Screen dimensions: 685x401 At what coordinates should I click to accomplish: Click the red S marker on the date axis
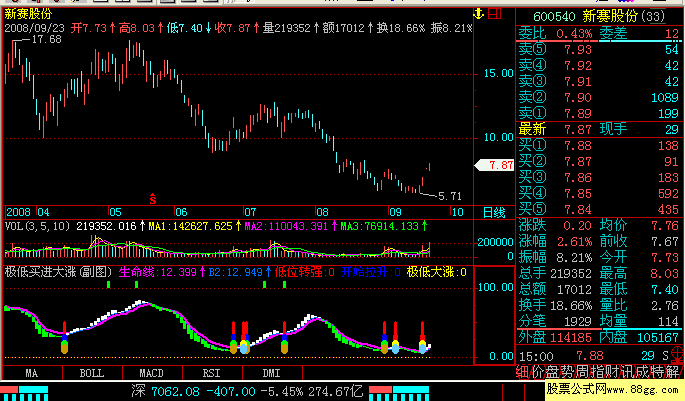[152, 199]
